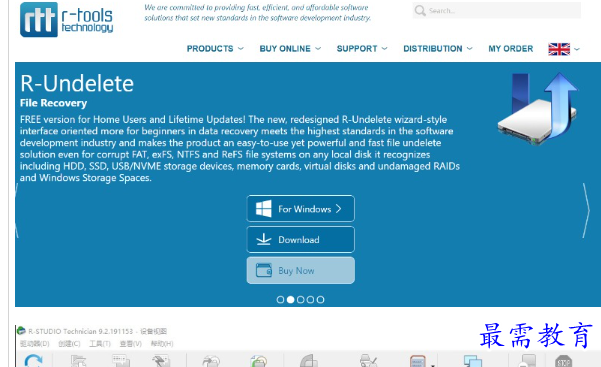
Task: Open the 工具(T) menu in R-Studio
Action: pyautogui.click(x=100, y=344)
